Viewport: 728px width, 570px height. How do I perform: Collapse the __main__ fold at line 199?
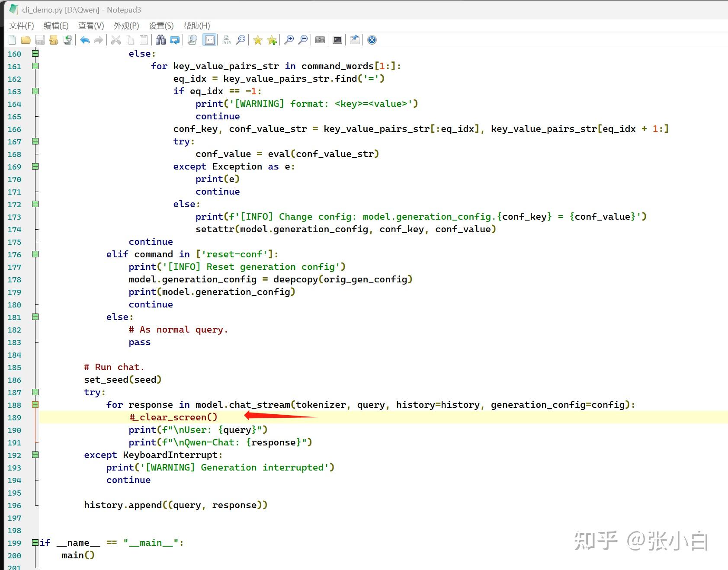(x=35, y=542)
